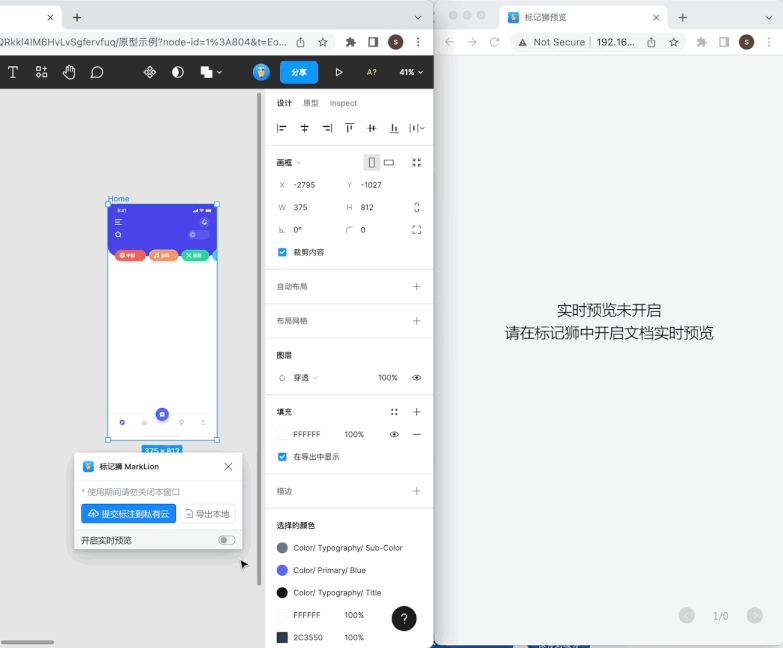783x648 pixels.
Task: Select the Comment tool
Action: 97,72
